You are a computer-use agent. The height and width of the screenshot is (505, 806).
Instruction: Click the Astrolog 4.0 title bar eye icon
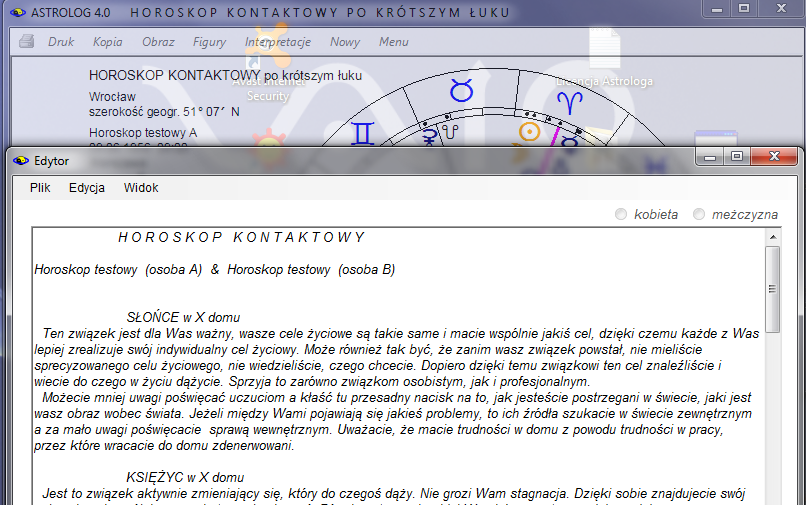(17, 12)
